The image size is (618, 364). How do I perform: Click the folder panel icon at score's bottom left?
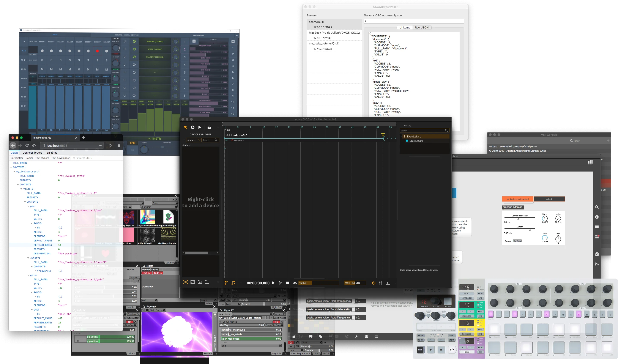point(207,282)
